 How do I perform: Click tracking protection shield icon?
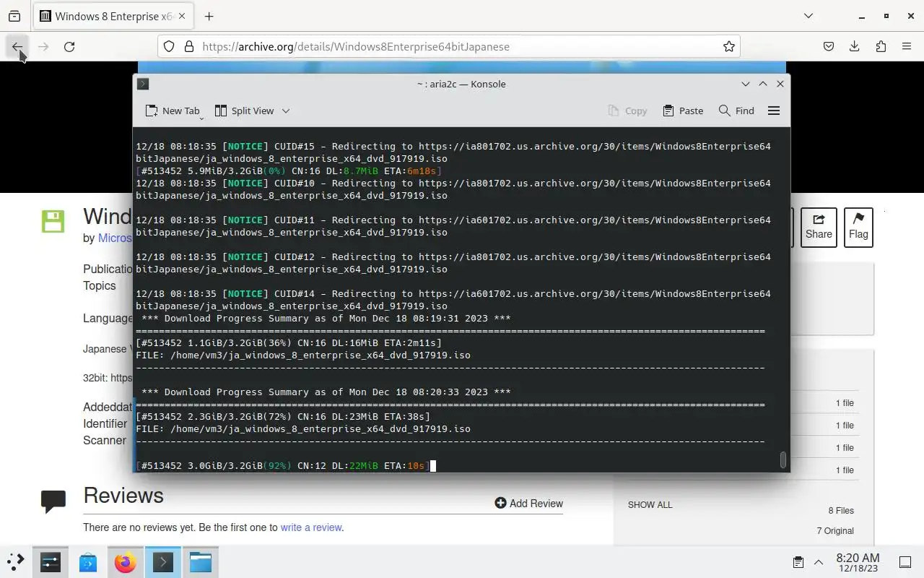click(169, 46)
